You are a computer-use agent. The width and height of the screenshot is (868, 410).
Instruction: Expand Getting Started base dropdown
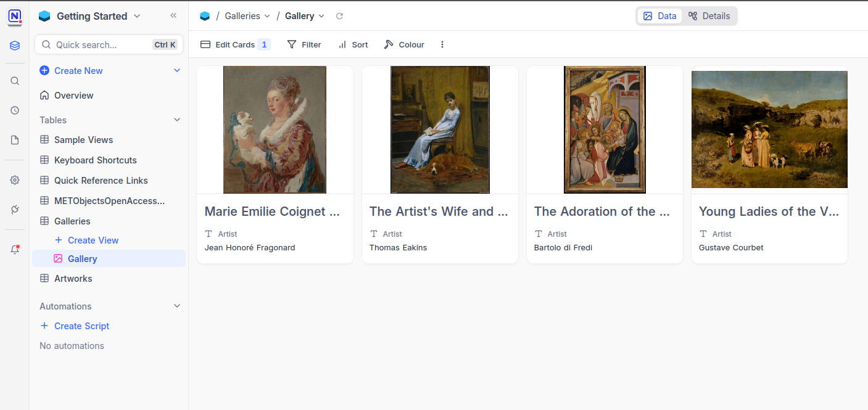pos(137,16)
